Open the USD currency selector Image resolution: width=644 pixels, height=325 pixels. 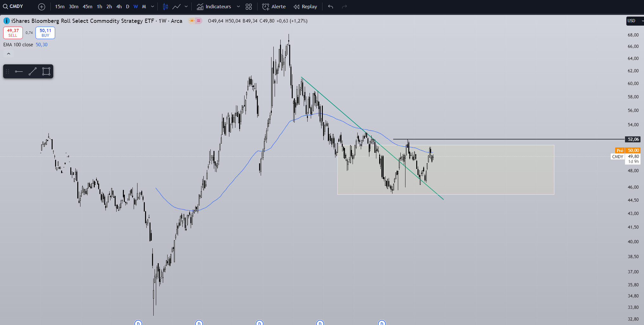click(634, 21)
